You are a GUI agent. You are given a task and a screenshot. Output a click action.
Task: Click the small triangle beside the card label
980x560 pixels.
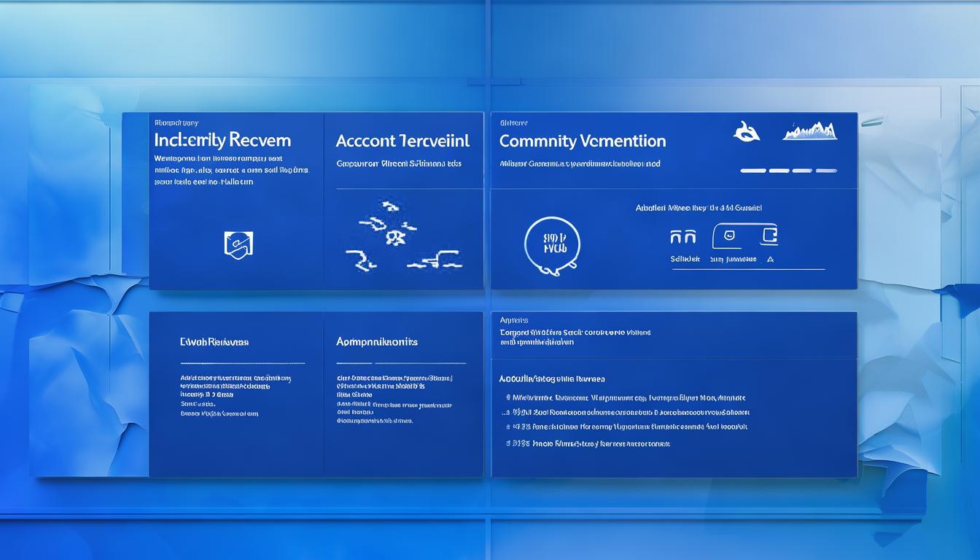tap(771, 259)
